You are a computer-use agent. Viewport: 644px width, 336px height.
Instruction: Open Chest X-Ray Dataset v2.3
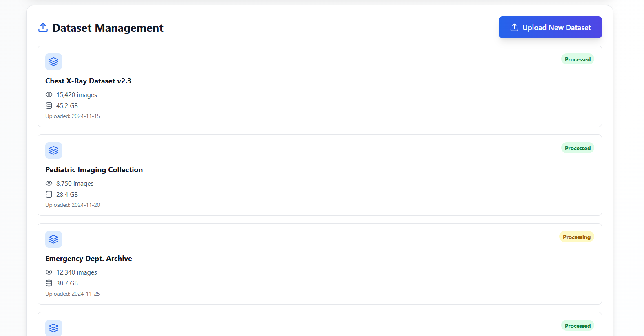88,81
